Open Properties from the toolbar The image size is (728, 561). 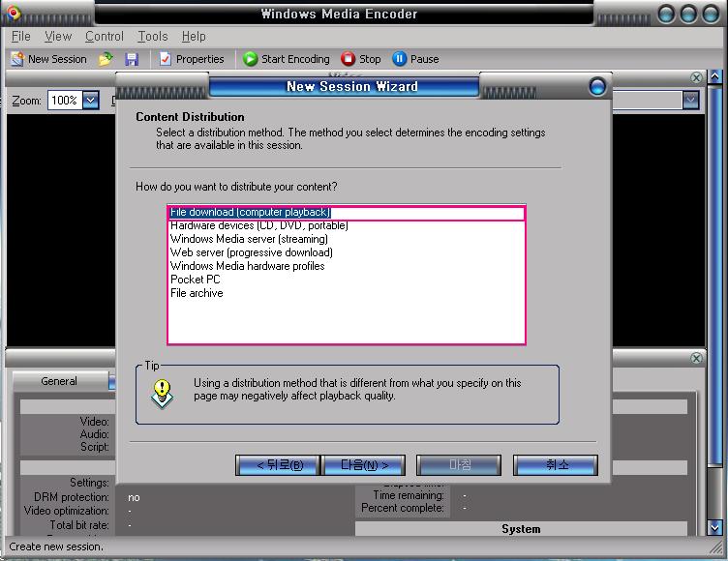click(x=192, y=59)
